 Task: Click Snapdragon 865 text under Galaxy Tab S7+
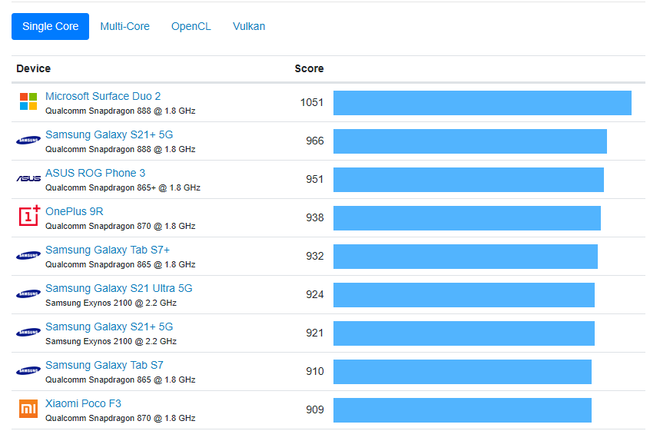click(x=120, y=265)
